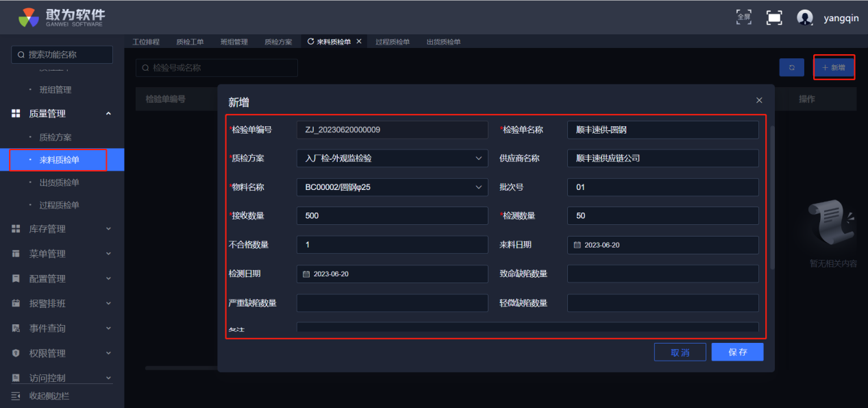Click the 检验单编号 input field
Viewport: 868px width, 408px height.
[x=393, y=130]
